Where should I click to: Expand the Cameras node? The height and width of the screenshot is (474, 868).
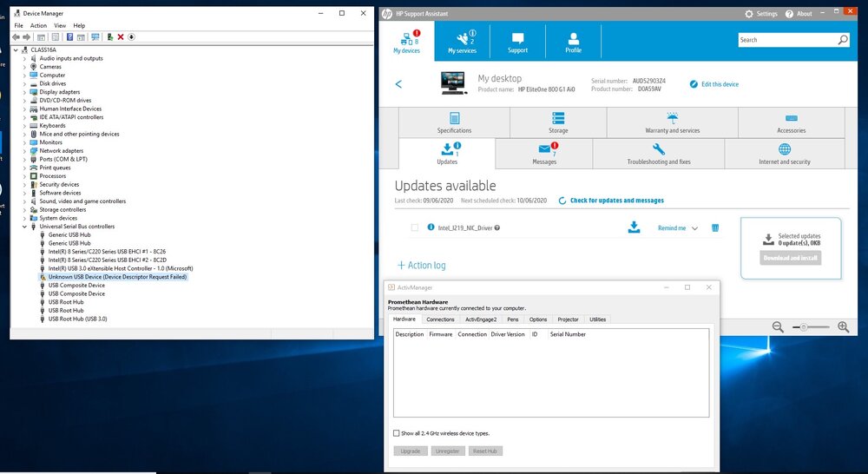click(24, 67)
